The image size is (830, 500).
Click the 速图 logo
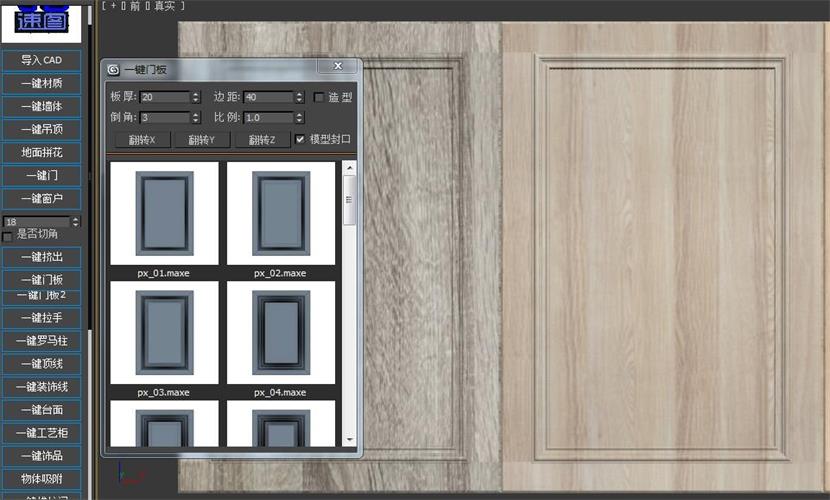pos(41,21)
